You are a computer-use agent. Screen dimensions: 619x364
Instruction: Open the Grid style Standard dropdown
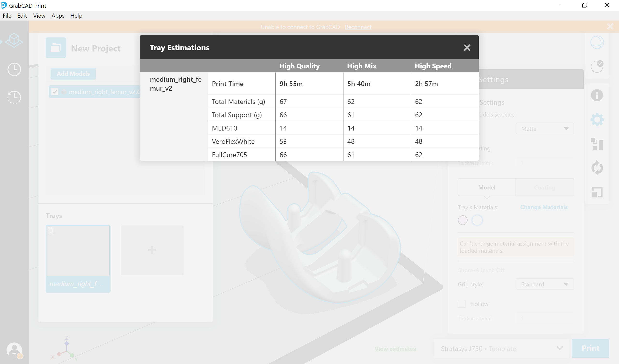coord(545,284)
